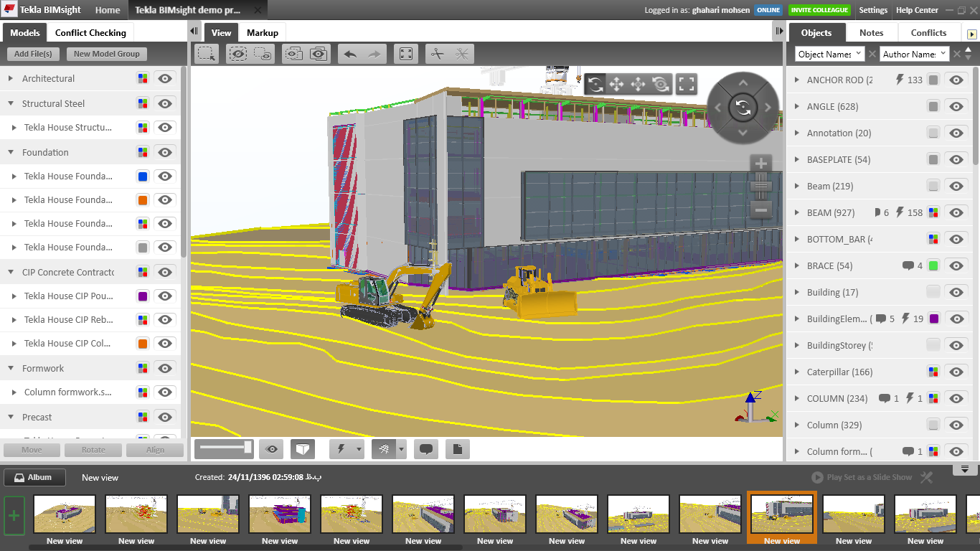980x551 pixels.
Task: Expand the Architectural tree item
Action: click(x=11, y=79)
